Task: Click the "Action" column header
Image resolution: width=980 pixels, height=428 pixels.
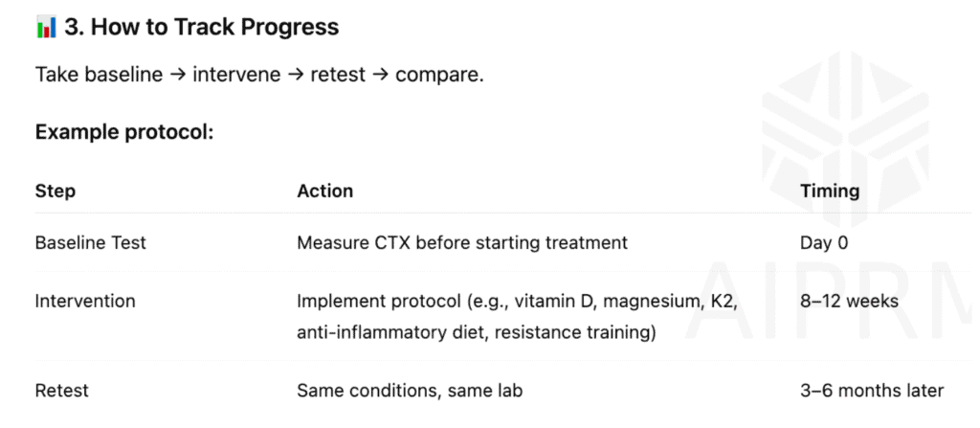Action: click(x=324, y=191)
